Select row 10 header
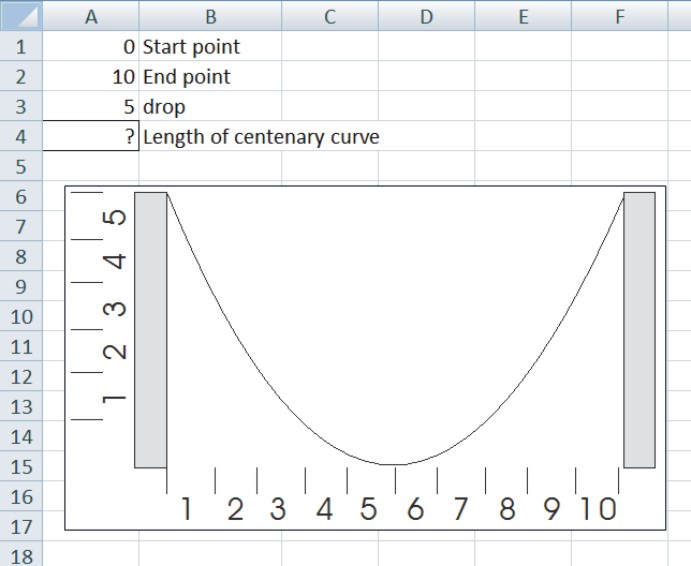Image resolution: width=691 pixels, height=566 pixels. click(x=21, y=316)
